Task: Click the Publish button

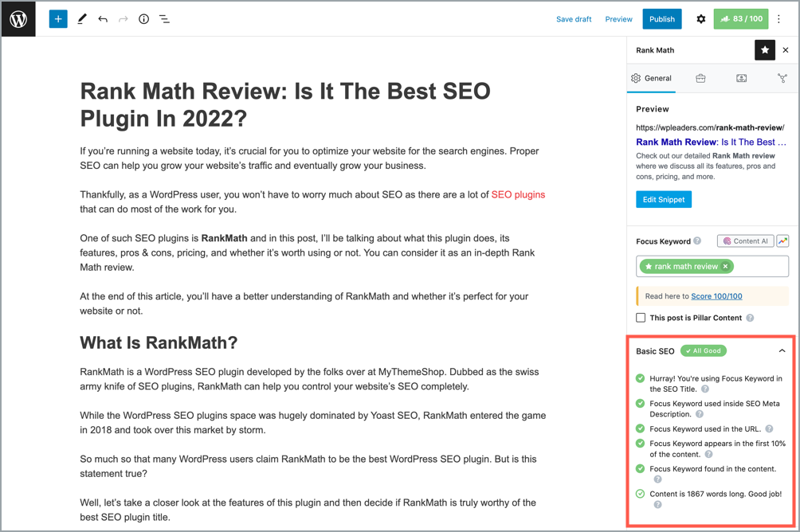Action: click(661, 19)
